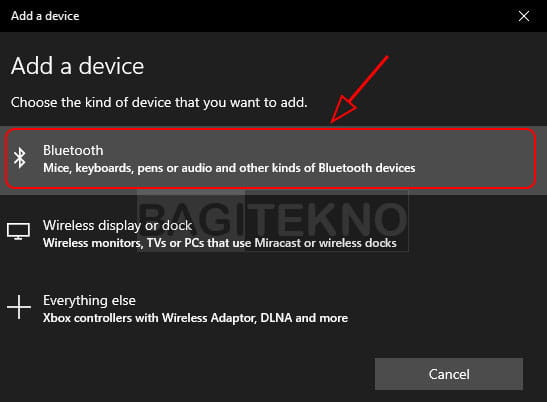Screen dimensions: 547x402
Task: Click the word 'DLNA' in Everything else description
Action: (276, 318)
